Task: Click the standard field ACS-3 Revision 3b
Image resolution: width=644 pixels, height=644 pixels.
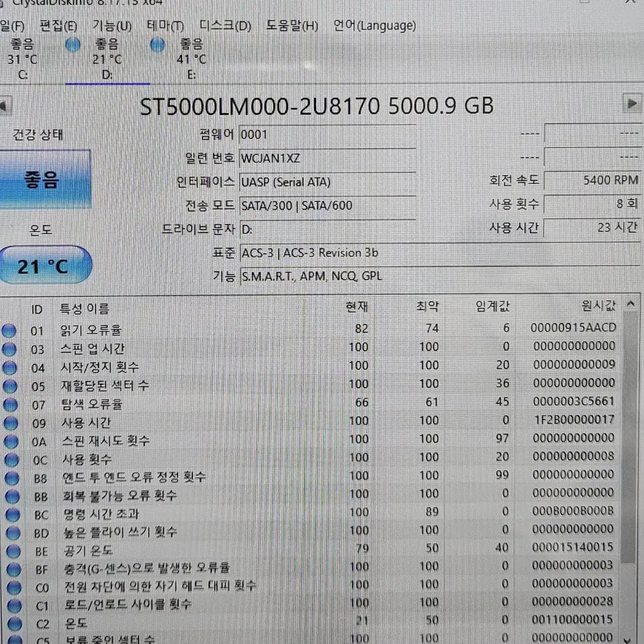Action: point(439,253)
